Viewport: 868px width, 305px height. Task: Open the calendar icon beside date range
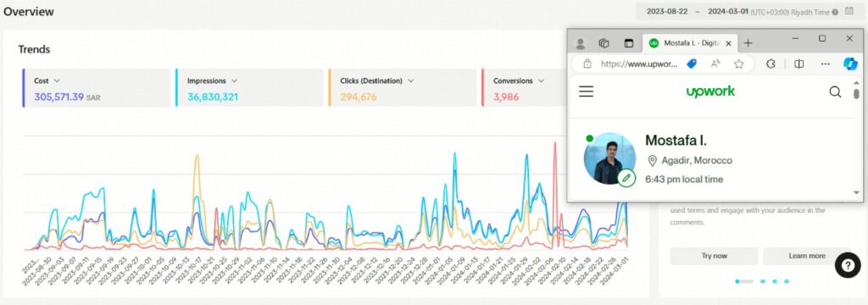[849, 11]
